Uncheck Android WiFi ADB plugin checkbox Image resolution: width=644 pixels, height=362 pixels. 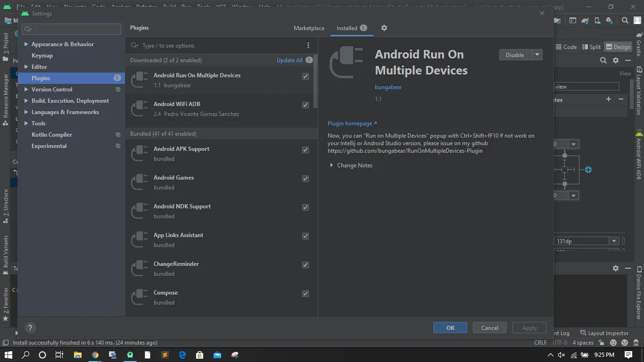(x=305, y=105)
